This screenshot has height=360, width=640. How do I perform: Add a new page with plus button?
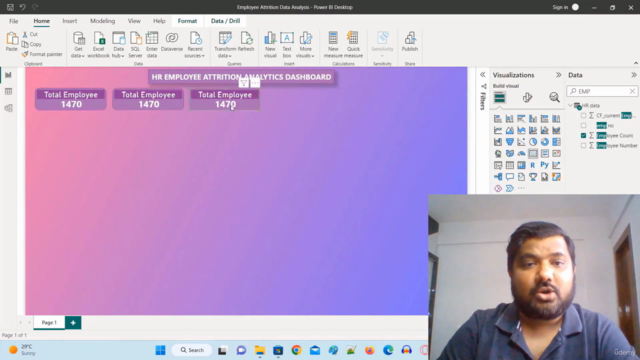[x=73, y=322]
